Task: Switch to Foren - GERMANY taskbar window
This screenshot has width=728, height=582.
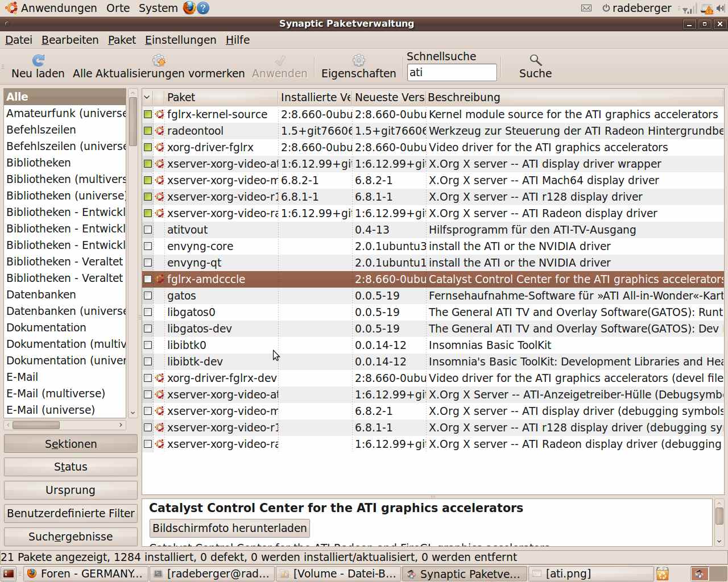Action: pos(86,573)
